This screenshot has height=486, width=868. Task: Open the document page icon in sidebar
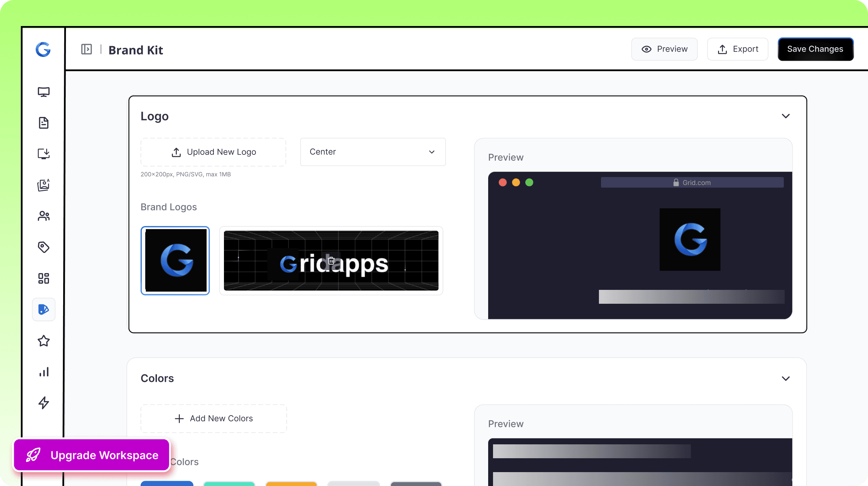click(x=43, y=123)
